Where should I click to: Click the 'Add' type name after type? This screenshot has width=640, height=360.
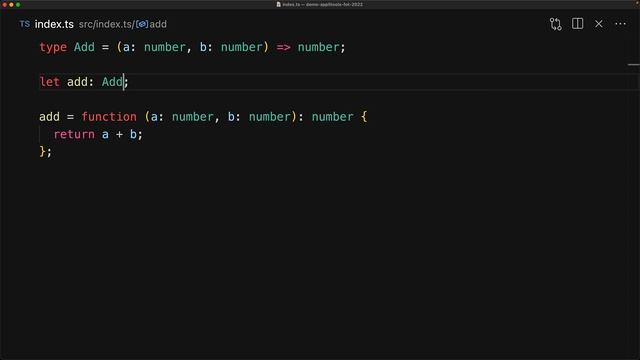click(84, 47)
